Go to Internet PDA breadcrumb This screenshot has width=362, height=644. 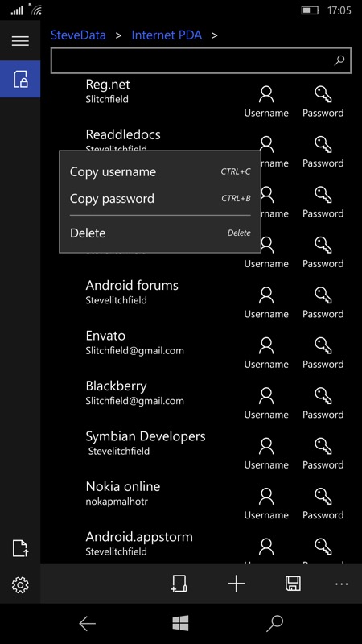pos(167,35)
